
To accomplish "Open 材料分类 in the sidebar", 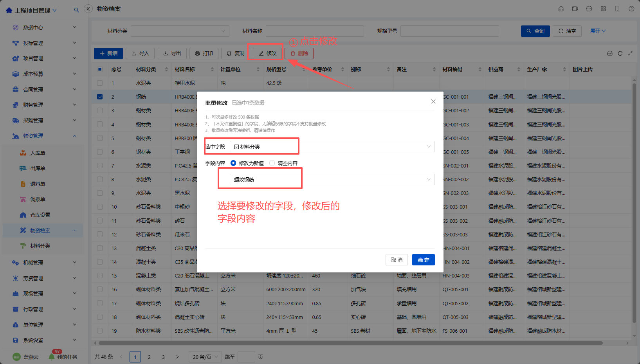I will click(40, 246).
